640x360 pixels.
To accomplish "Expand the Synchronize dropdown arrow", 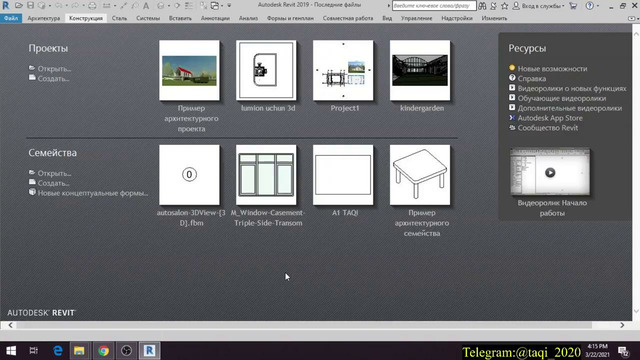I will pyautogui.click(x=50, y=6).
